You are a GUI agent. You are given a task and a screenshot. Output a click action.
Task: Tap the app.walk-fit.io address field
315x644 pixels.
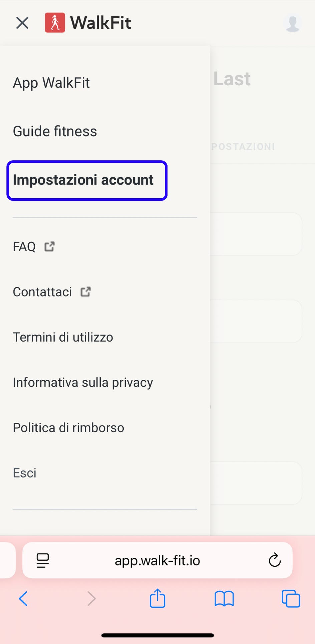[x=157, y=561]
